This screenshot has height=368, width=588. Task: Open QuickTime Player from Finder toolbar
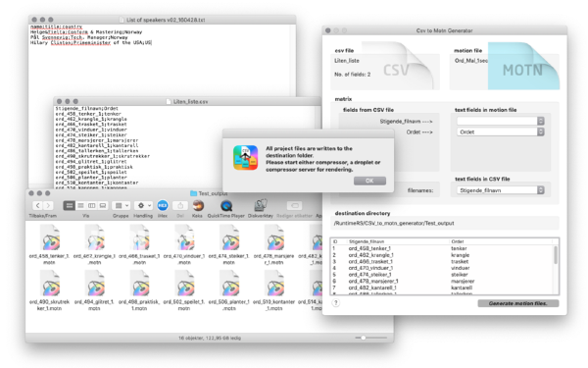[x=226, y=205]
